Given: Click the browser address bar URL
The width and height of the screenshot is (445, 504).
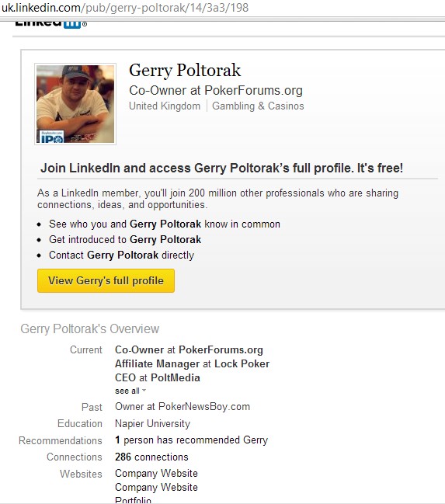Looking at the screenshot, I should click(x=125, y=8).
